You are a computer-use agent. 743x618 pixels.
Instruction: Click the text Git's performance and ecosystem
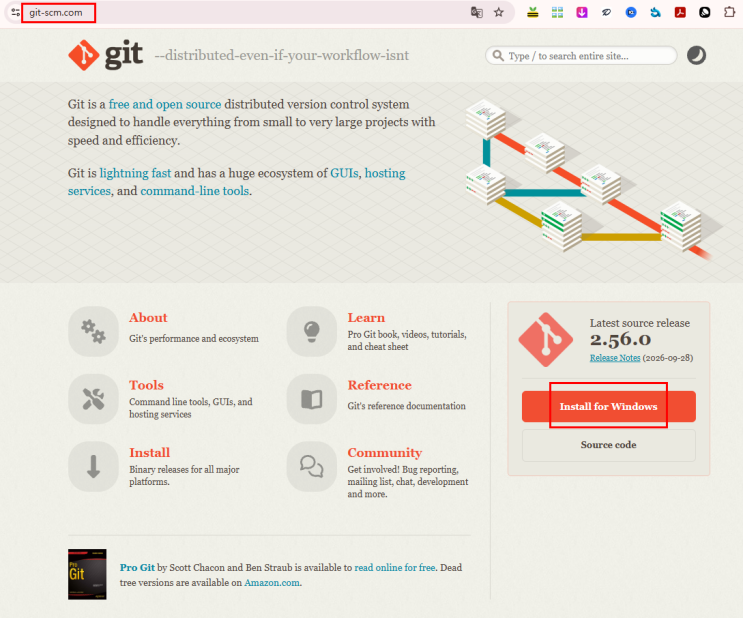click(194, 338)
